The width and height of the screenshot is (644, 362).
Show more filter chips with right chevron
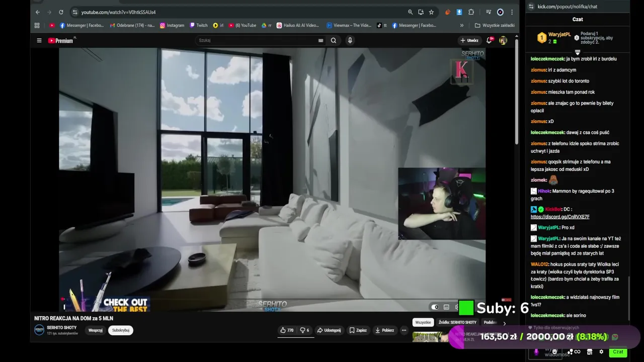click(x=505, y=323)
